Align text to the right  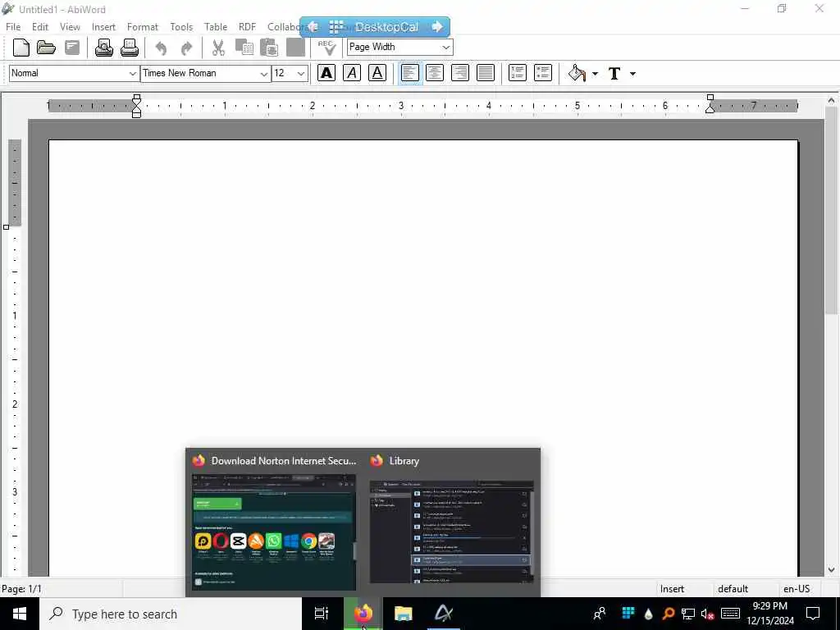coord(459,73)
